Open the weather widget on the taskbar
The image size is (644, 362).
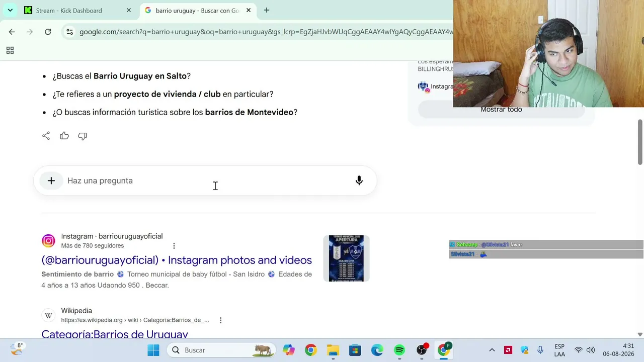coord(16,349)
